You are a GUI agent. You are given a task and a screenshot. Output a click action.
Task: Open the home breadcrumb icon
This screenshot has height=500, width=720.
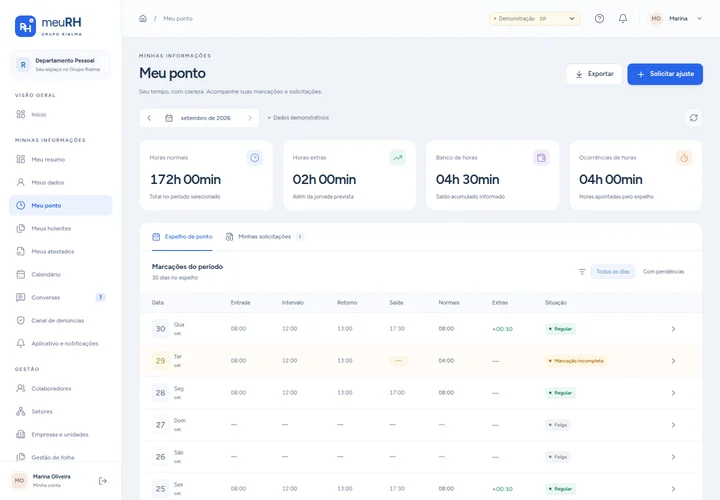(x=143, y=18)
